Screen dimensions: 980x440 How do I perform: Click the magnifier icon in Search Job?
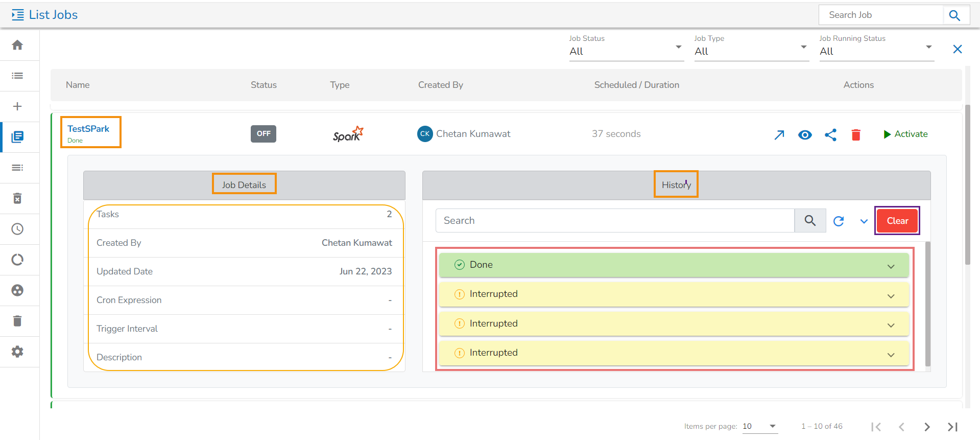coord(954,15)
